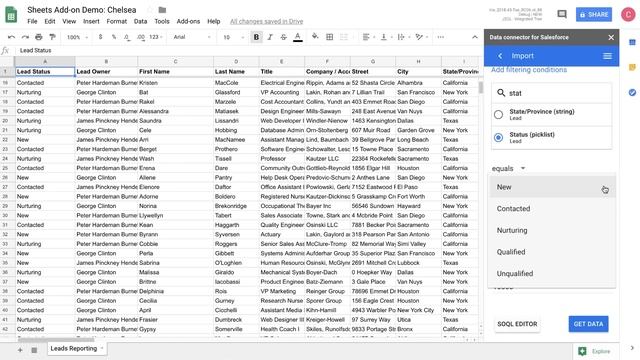This screenshot has width=640, height=360.
Task: Open text wrapping dropdown
Action: pos(403,37)
